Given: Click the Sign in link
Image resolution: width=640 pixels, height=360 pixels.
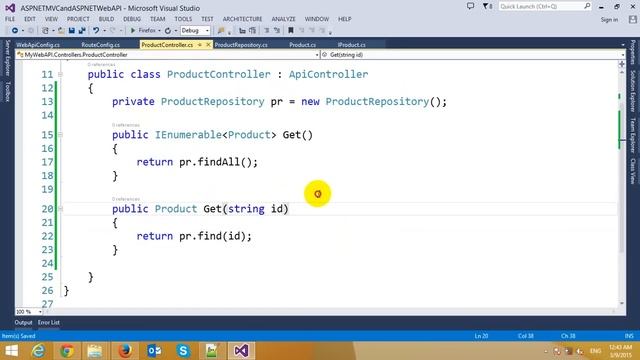Looking at the screenshot, I should 609,20.
